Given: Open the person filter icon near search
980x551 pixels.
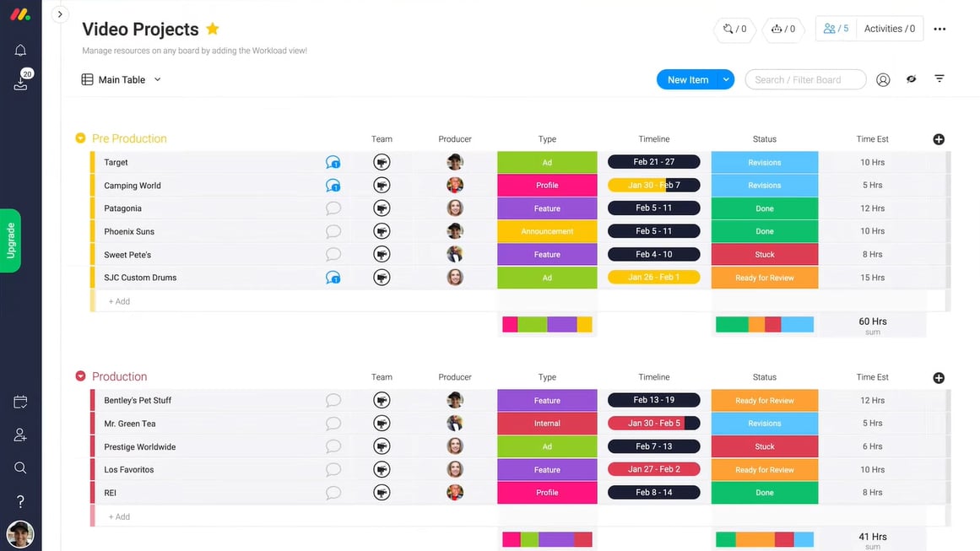Looking at the screenshot, I should click(883, 79).
